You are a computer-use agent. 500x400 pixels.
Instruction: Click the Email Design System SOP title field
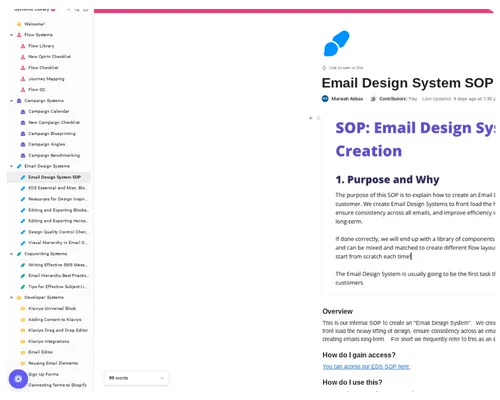pyautogui.click(x=407, y=83)
